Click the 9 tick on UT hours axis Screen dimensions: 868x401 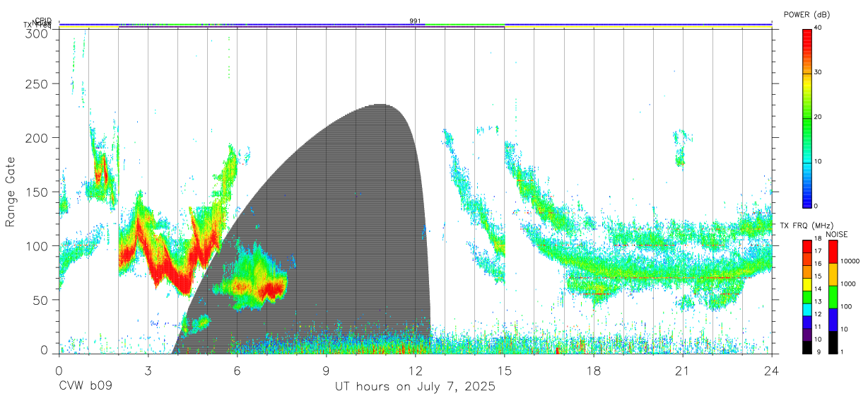tap(326, 370)
